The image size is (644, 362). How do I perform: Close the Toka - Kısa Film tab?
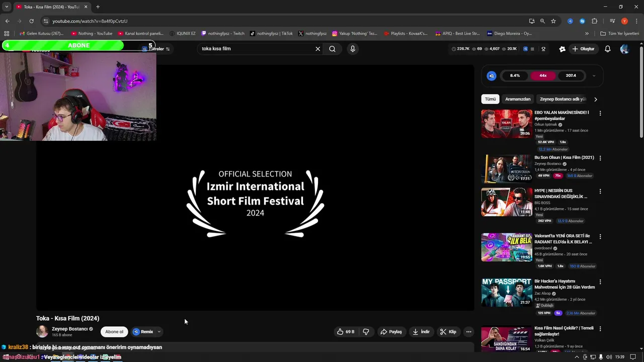86,7
